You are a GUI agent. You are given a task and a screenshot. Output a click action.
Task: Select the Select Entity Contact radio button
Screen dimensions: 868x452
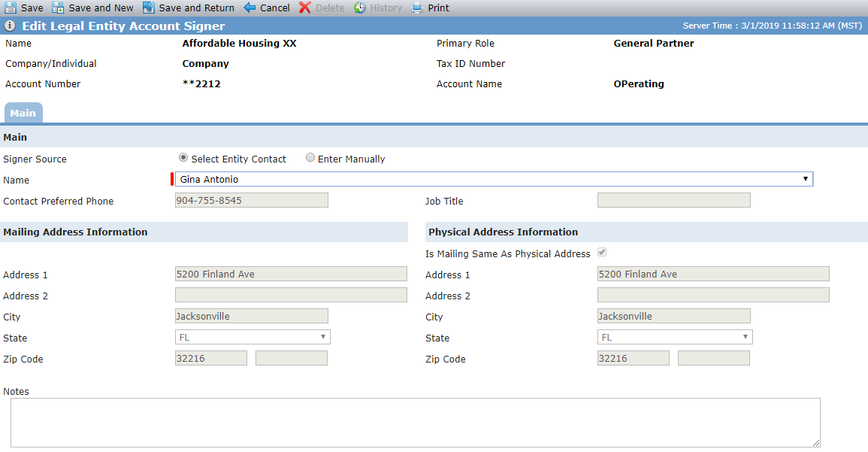coord(183,158)
